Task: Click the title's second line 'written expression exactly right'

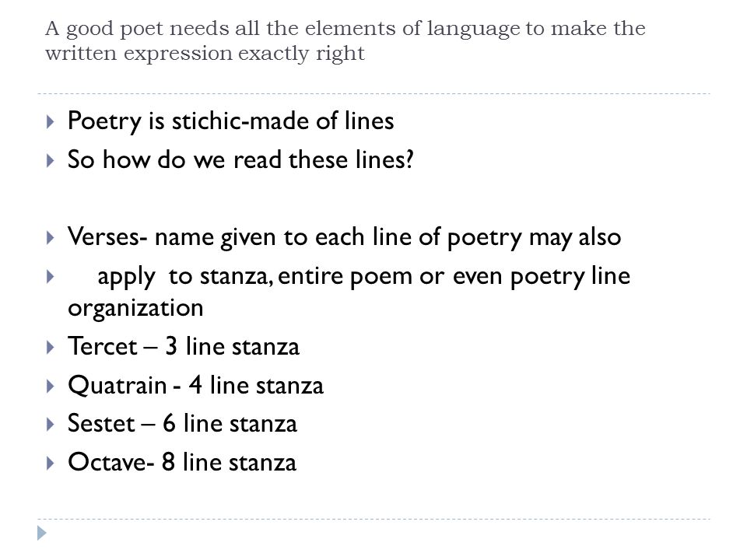Action: click(205, 53)
